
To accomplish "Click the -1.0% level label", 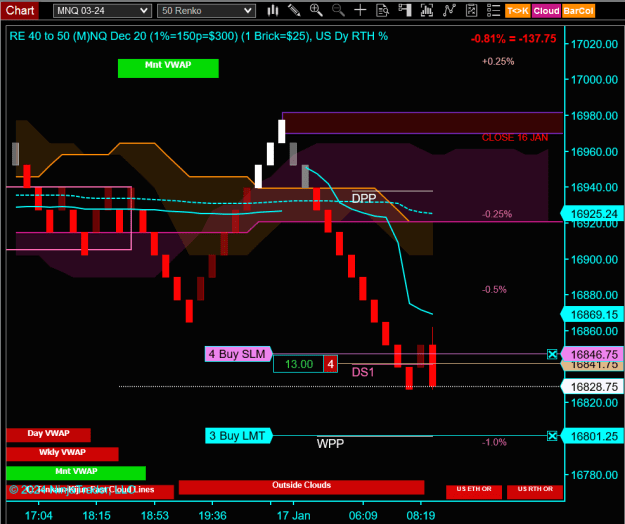I will click(x=494, y=442).
